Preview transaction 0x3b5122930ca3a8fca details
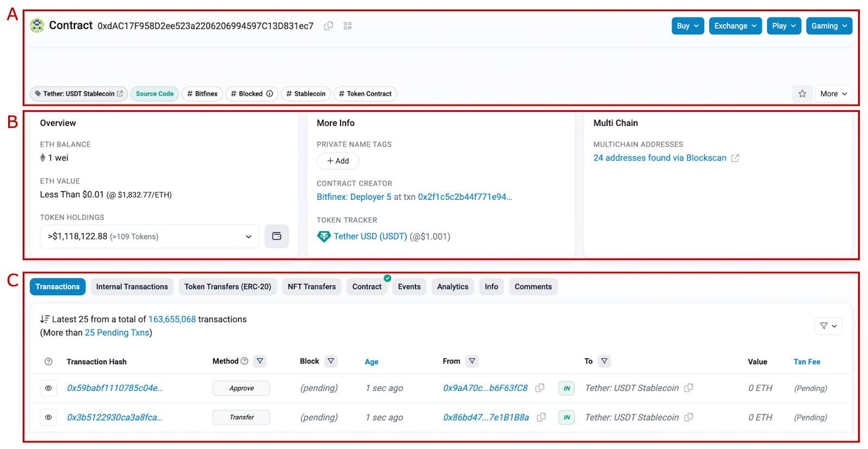The width and height of the screenshot is (868, 449). point(48,418)
